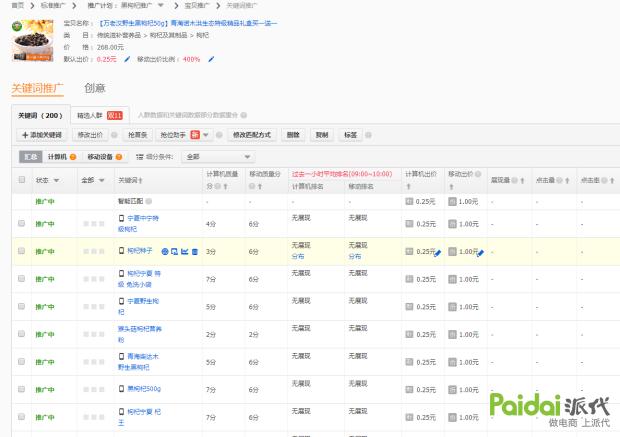The width and height of the screenshot is (620, 437).
Task: Click the 抢首条 button
Action: point(137,135)
